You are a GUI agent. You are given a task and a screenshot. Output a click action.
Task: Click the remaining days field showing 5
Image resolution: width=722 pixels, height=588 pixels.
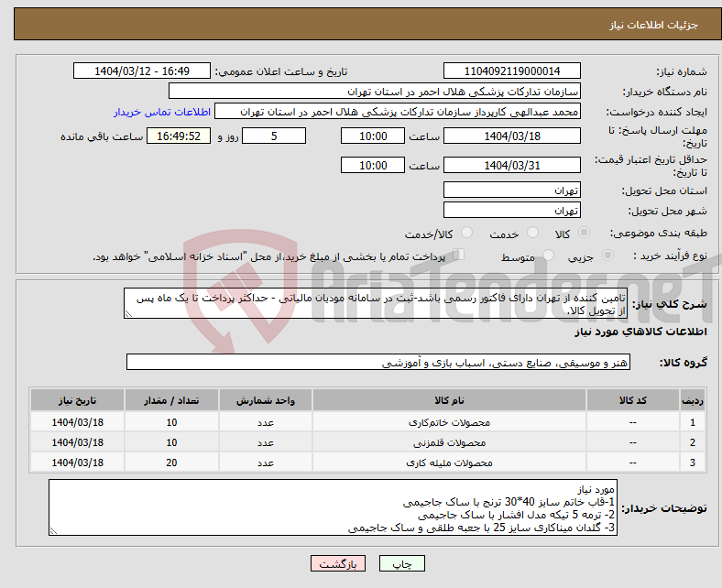click(274, 136)
